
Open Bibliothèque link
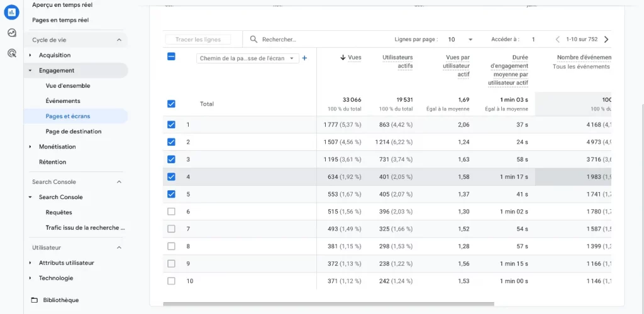(61, 300)
